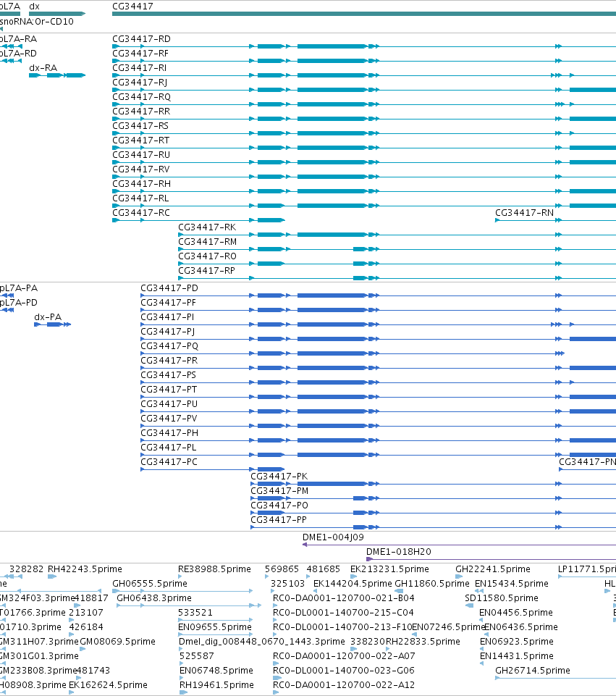616x696 pixels.
Task: Select transcript CG34417-RO label
Action: [208, 256]
